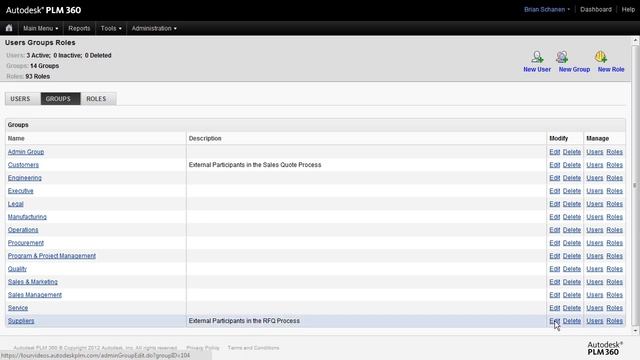Open the Customers group link
Image resolution: width=640 pixels, height=360 pixels.
(23, 165)
